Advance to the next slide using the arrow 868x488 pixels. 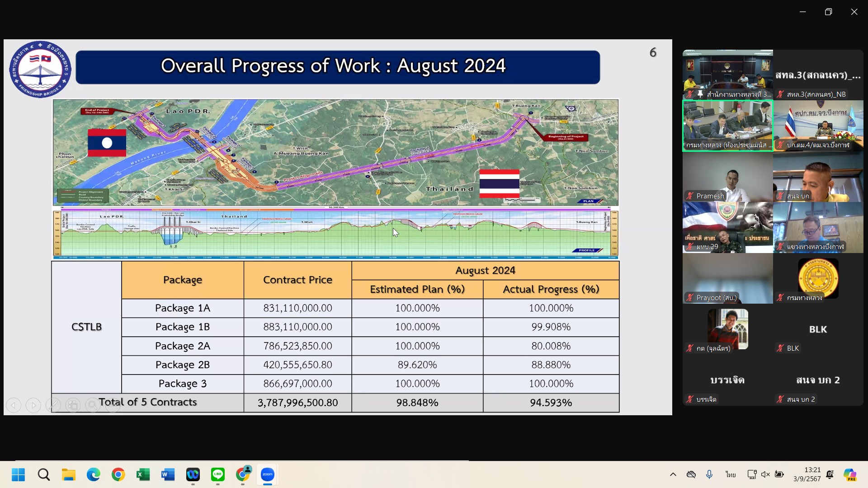click(33, 405)
